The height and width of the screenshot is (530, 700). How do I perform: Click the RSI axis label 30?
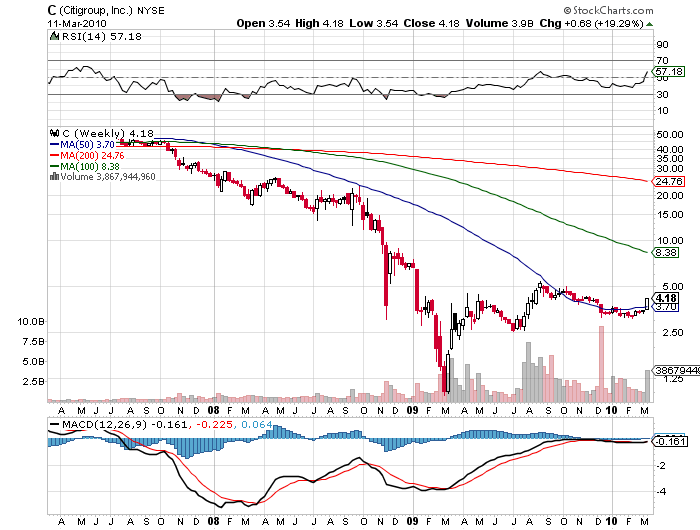(662, 94)
